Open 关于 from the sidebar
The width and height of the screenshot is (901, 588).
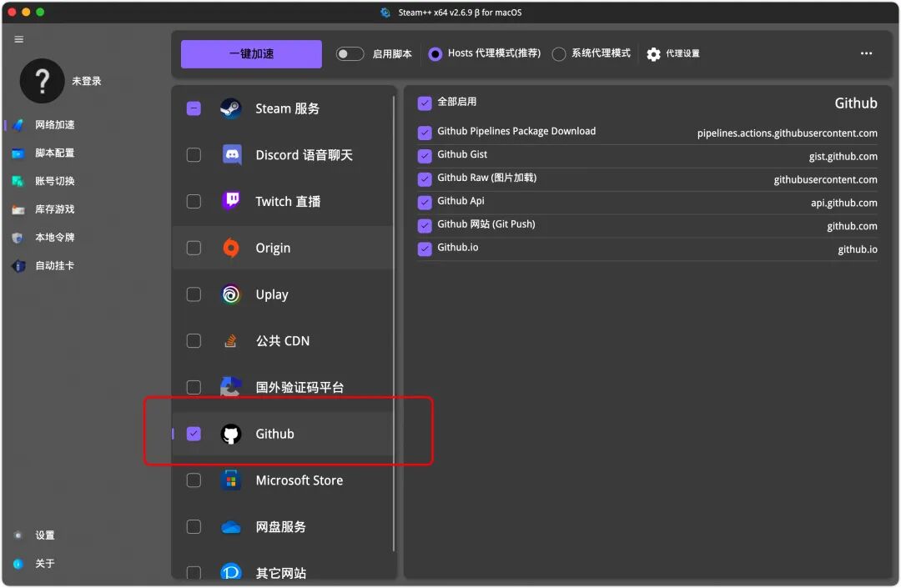click(45, 563)
